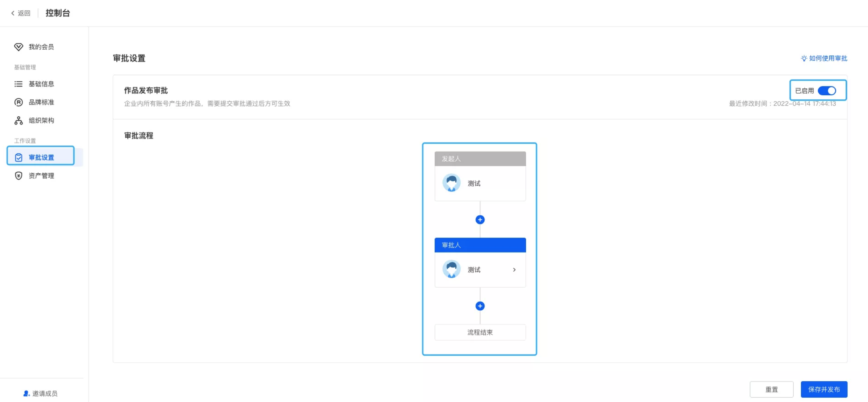
Task: Click the R icon for 品牌标准
Action: coord(18,102)
